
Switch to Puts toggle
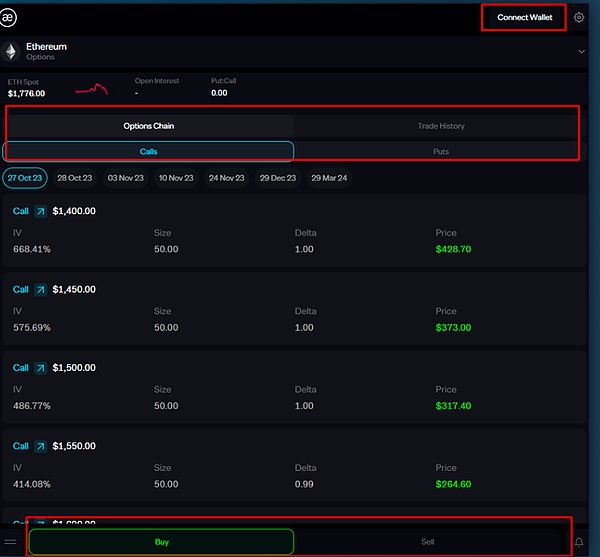pos(440,151)
